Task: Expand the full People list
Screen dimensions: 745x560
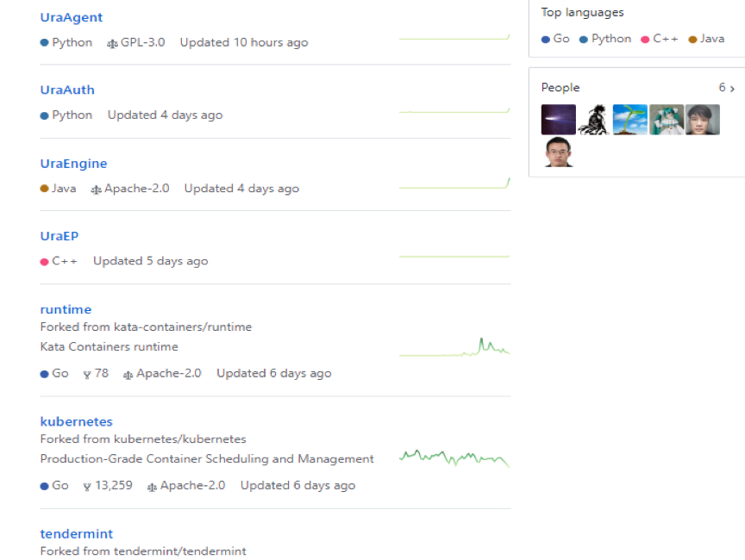Action: click(727, 88)
